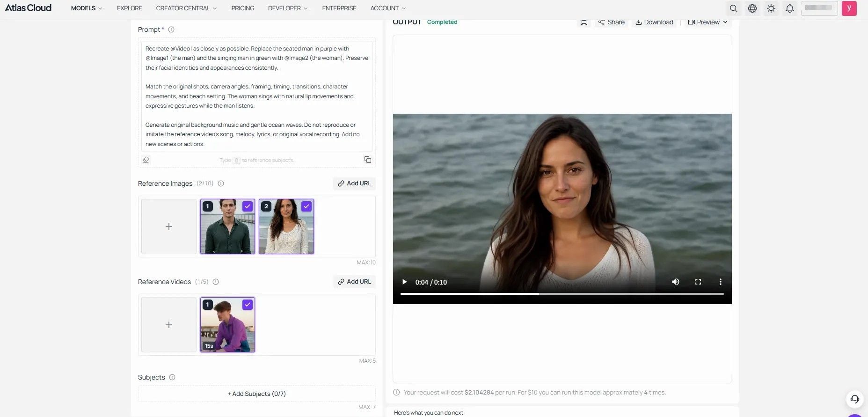Enter fullscreen on the video player
Screen dimensions: 868x417
698,282
